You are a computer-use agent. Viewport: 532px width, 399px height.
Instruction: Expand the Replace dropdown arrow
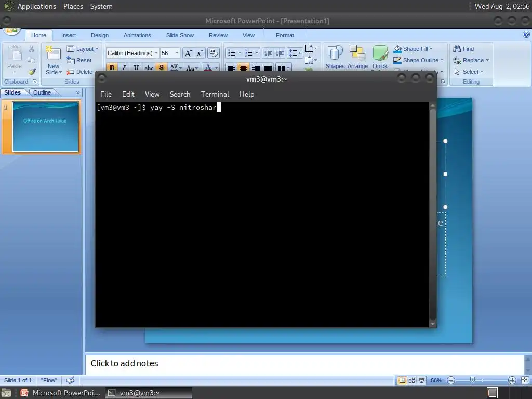pyautogui.click(x=487, y=60)
